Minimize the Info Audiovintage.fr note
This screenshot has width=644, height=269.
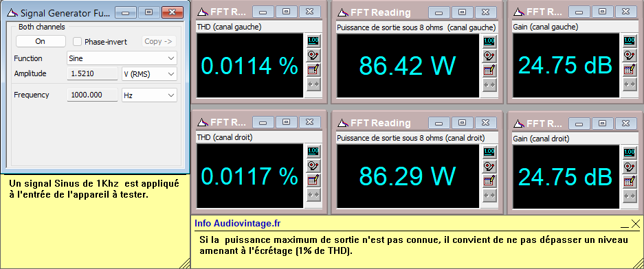pos(625,224)
